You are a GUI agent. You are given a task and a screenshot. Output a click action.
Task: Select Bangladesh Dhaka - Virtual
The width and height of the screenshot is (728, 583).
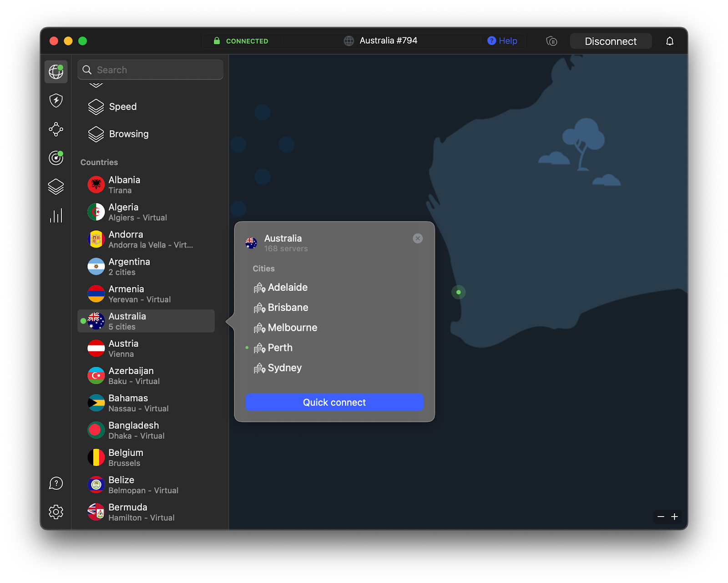click(146, 430)
